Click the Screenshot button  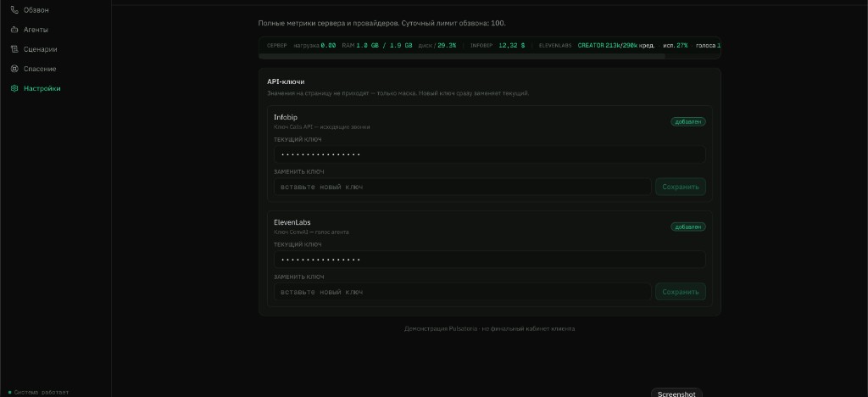pos(676,393)
